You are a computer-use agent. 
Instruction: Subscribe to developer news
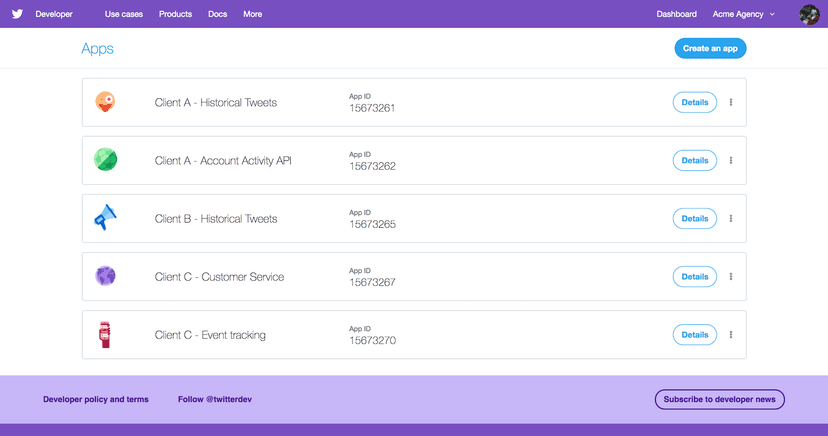[720, 400]
